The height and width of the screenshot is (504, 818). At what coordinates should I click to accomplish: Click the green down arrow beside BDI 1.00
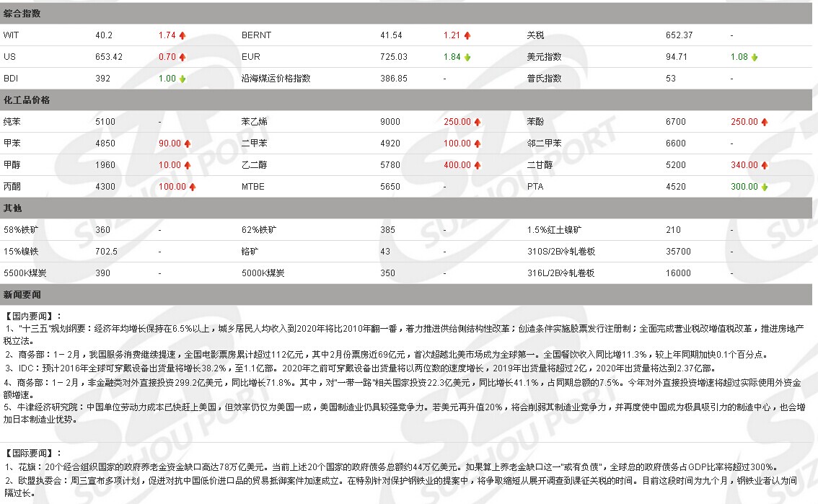tap(182, 79)
